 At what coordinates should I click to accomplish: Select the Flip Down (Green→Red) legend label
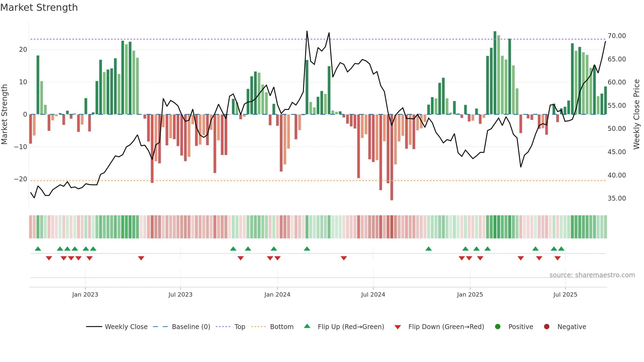[x=446, y=327]
